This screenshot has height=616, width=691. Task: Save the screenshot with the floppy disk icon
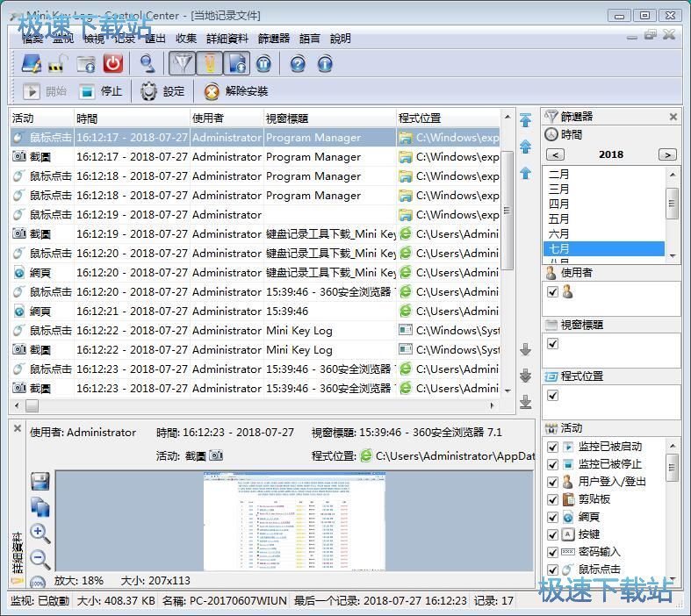click(40, 481)
